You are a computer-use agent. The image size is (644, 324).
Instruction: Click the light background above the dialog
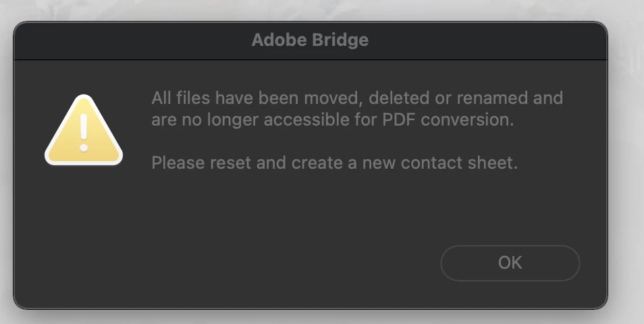click(322, 9)
